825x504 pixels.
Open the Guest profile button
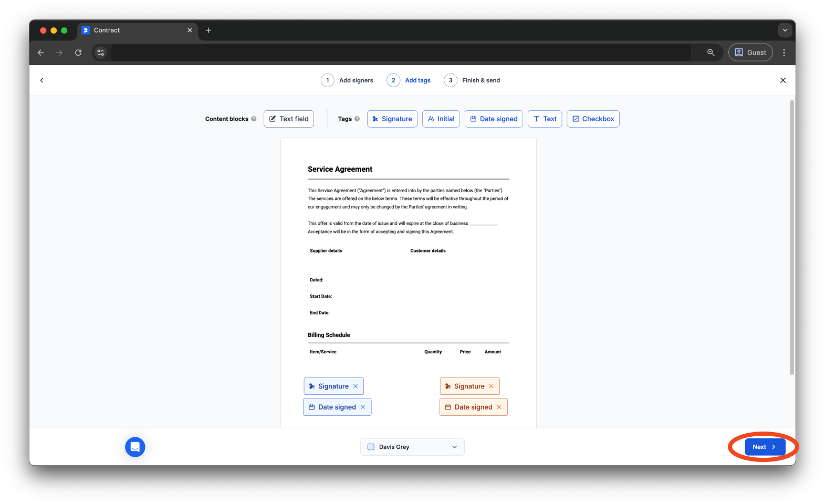point(750,52)
